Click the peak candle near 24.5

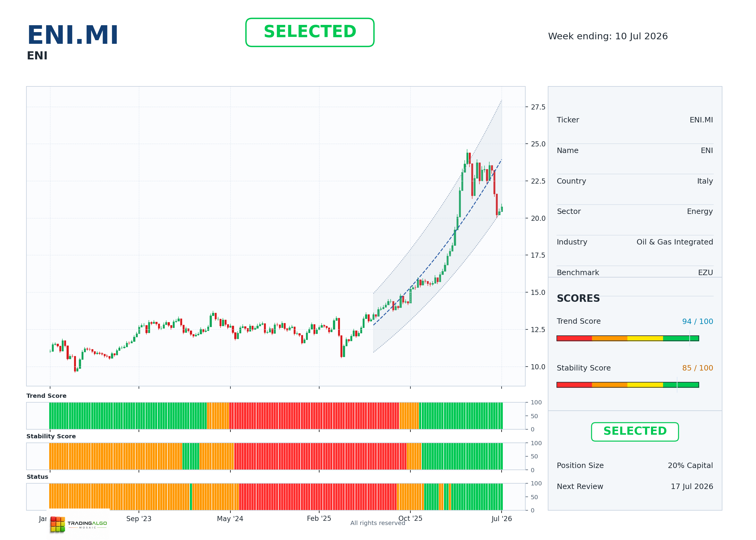click(467, 158)
